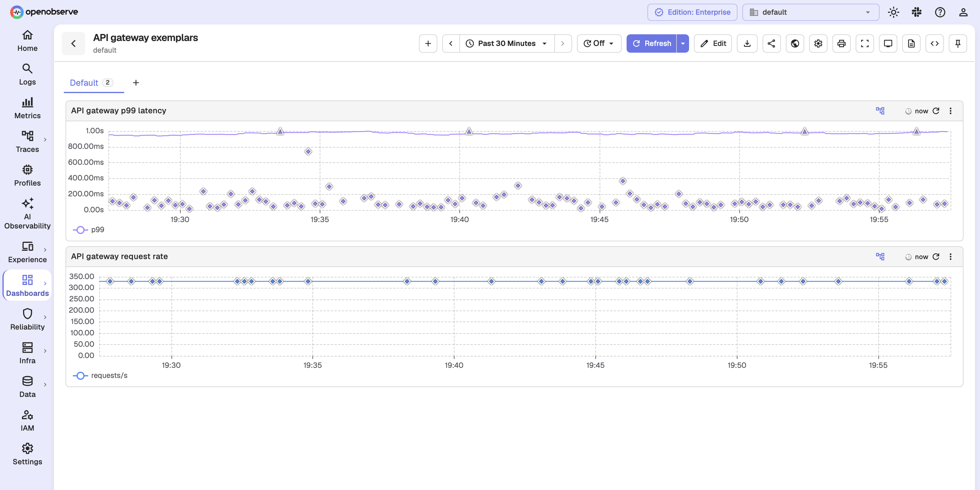The image size is (980, 490).
Task: Click the document report icon in toolbar
Action: pos(911,43)
